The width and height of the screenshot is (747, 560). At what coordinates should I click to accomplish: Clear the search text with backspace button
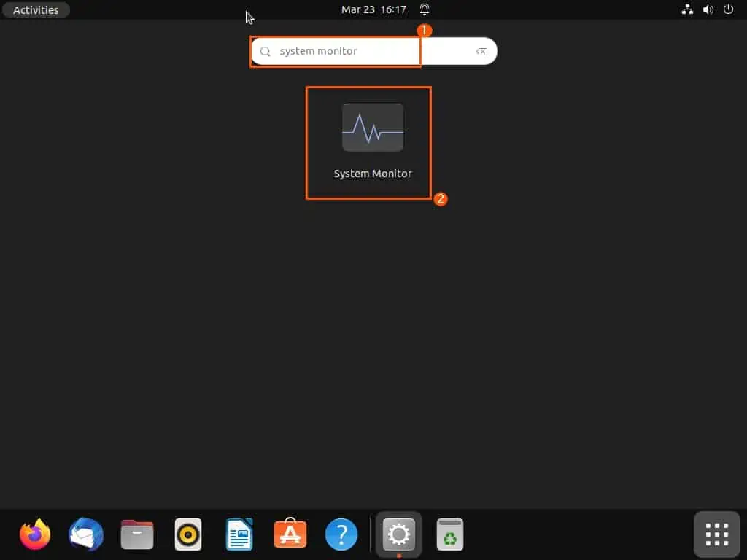(x=481, y=52)
